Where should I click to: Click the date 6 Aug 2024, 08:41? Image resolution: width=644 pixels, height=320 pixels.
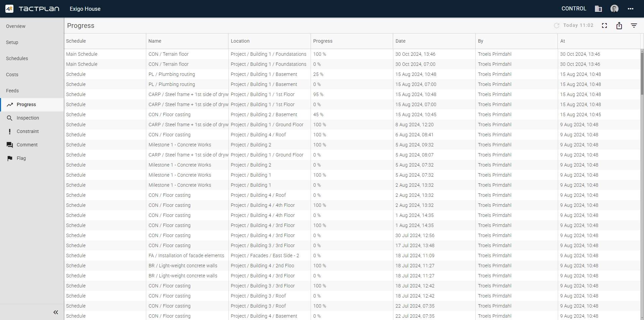click(415, 135)
